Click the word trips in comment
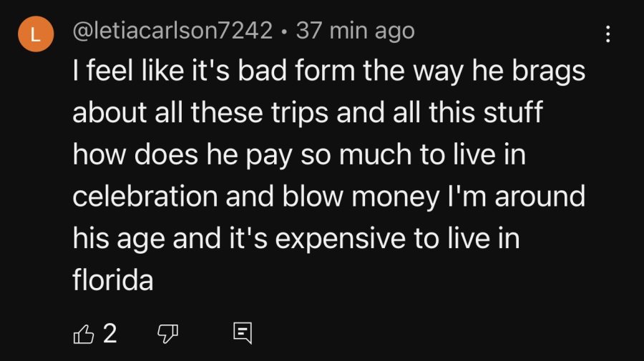 300,114
